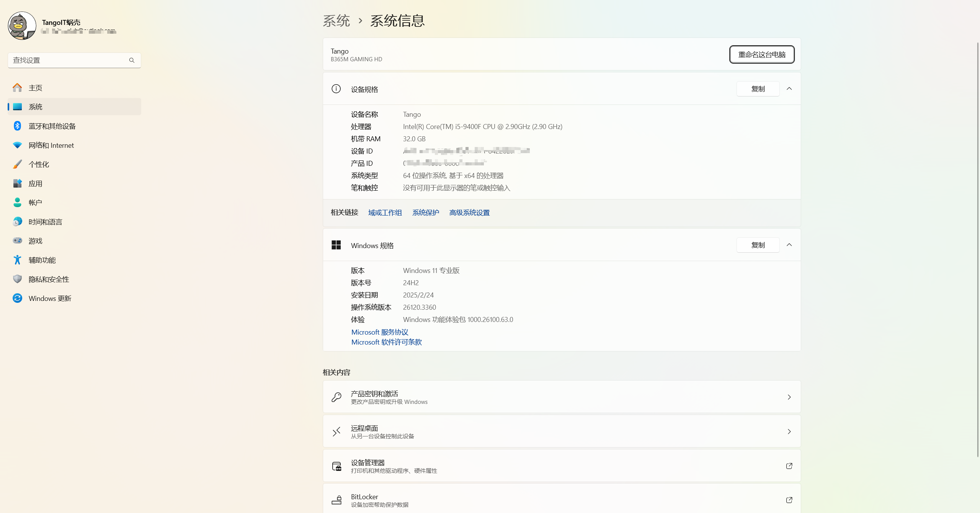Click the TangoIT蜗壳 account name
The height and width of the screenshot is (513, 980).
click(x=61, y=22)
